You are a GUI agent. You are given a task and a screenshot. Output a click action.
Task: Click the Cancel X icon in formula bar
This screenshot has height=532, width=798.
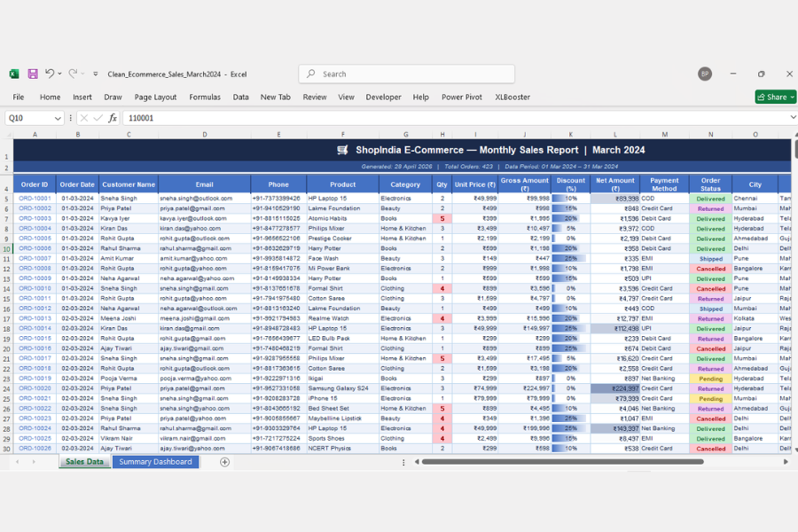(x=84, y=118)
